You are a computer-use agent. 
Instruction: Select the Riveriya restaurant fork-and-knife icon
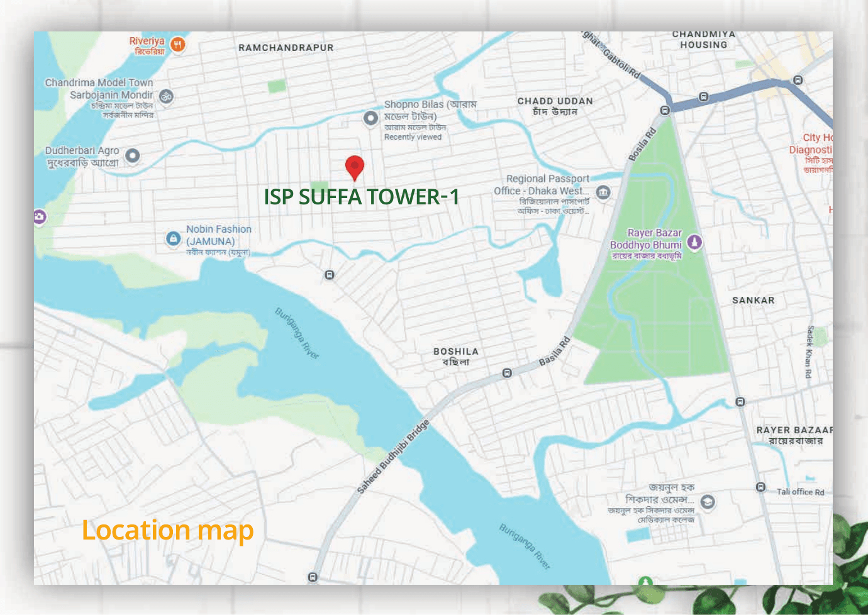pos(178,44)
